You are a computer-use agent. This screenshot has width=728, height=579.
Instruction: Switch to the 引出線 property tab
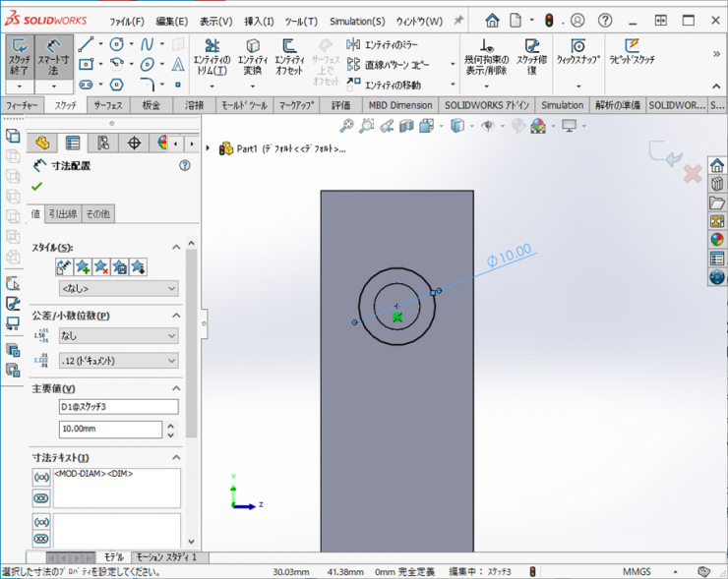tap(63, 213)
